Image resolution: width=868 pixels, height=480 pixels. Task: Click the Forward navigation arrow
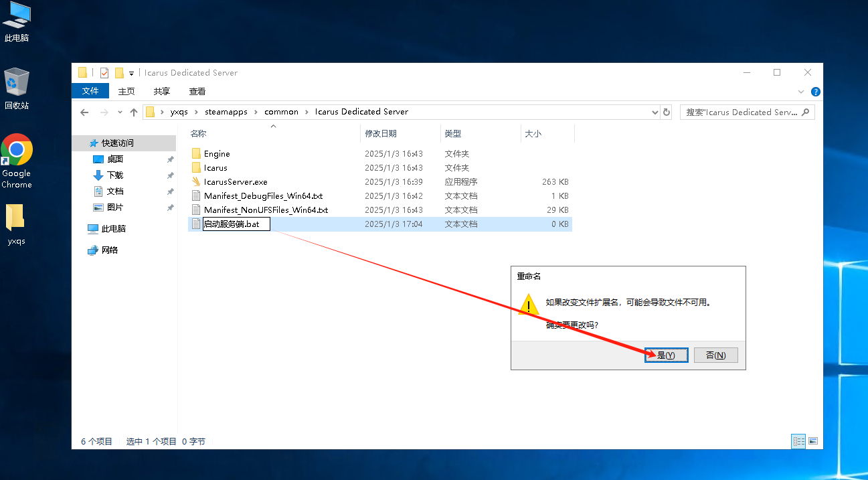pos(104,112)
